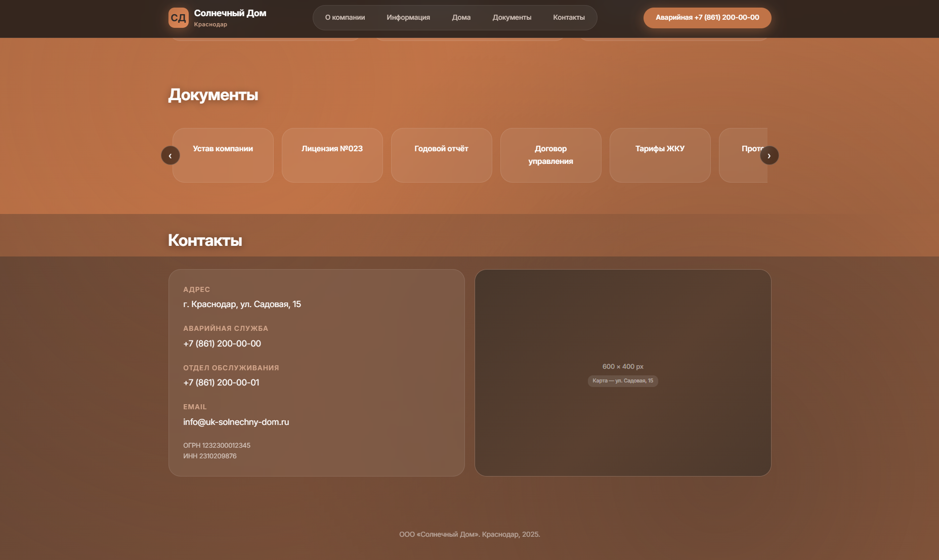
Task: Open the Контакты nav link
Action: click(569, 17)
